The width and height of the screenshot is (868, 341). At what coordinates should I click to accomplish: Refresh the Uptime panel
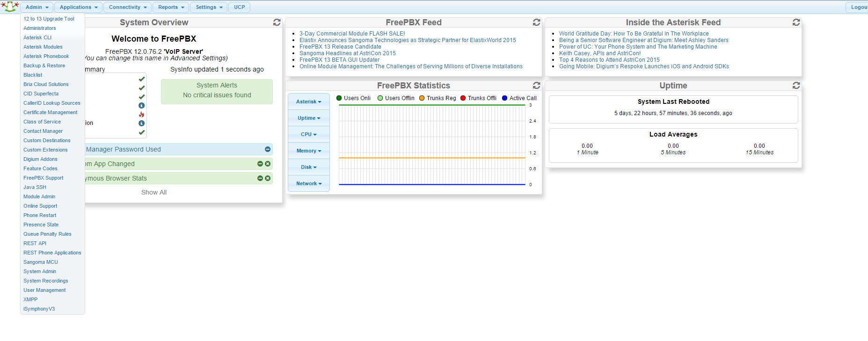796,85
